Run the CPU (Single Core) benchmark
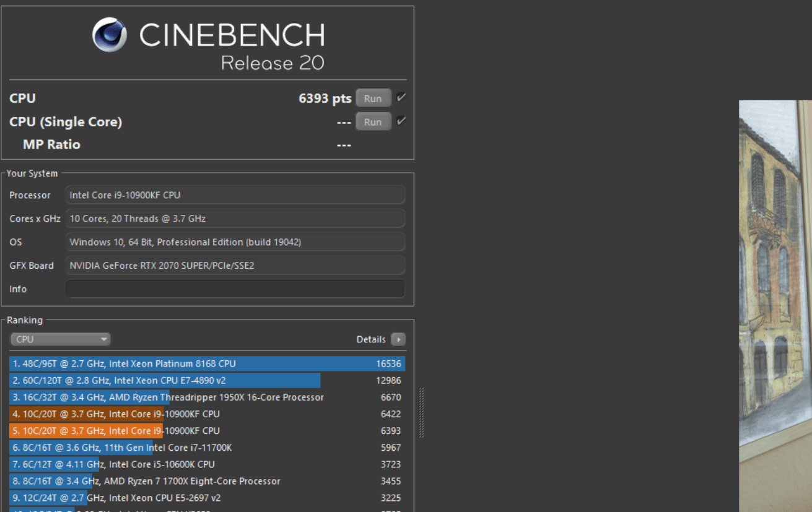The height and width of the screenshot is (512, 812). click(373, 122)
